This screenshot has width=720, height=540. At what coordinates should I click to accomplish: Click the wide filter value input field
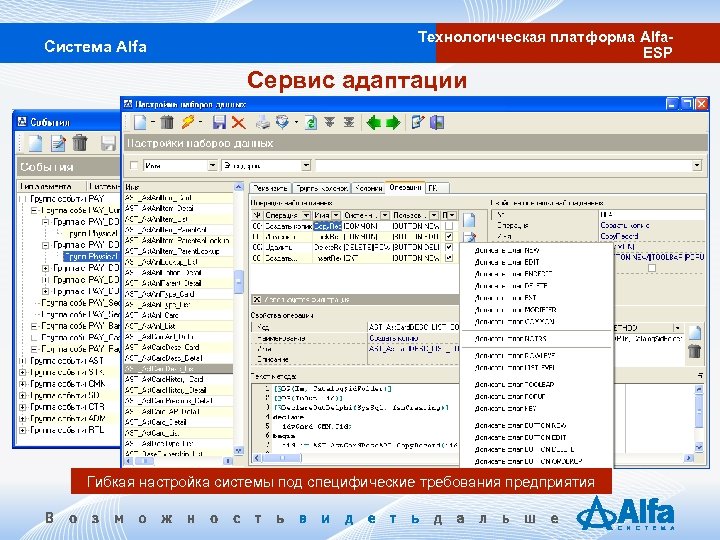click(x=503, y=165)
